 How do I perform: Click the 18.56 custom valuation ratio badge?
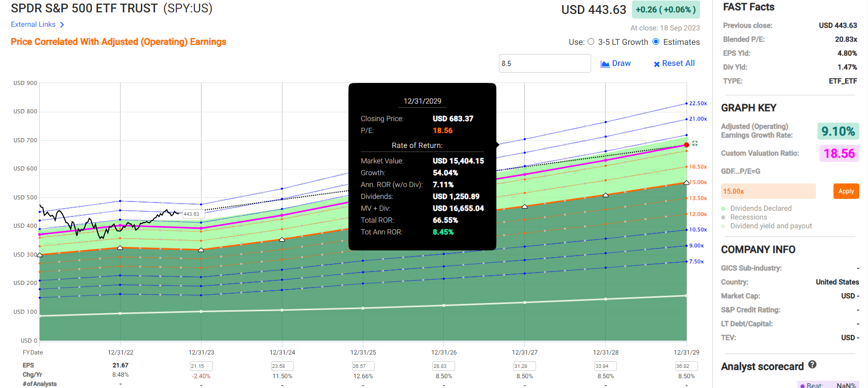point(839,154)
